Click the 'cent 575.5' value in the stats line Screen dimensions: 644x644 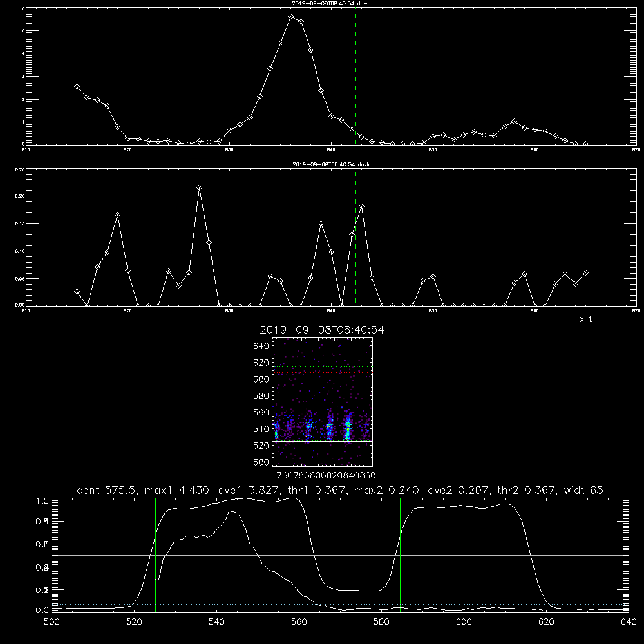click(106, 490)
